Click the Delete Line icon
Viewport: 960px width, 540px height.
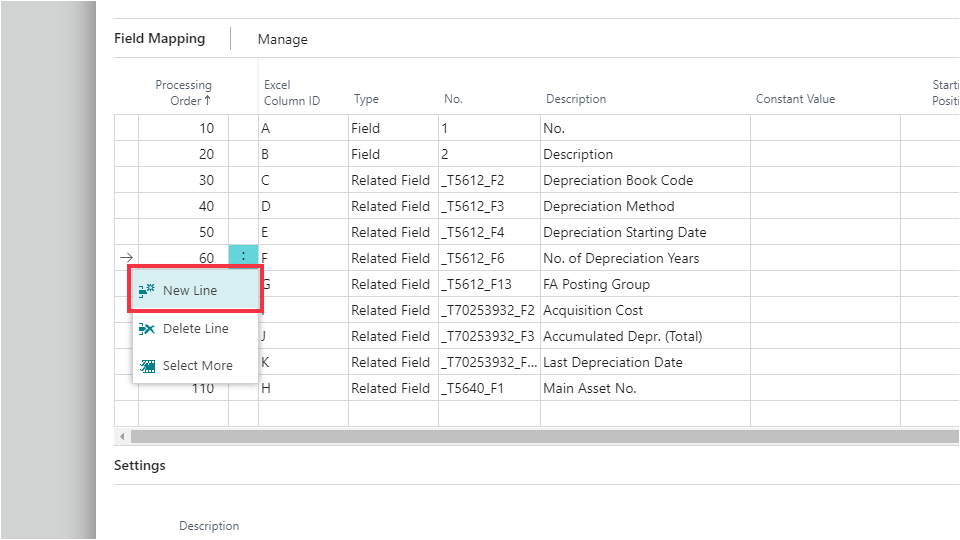point(146,329)
